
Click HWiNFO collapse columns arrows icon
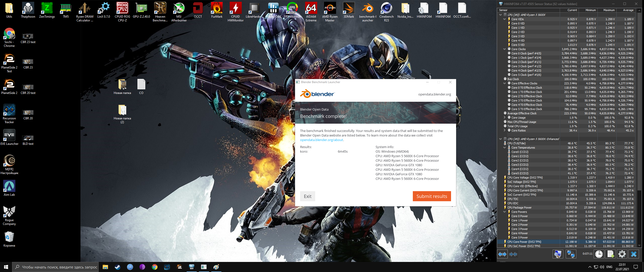513,254
